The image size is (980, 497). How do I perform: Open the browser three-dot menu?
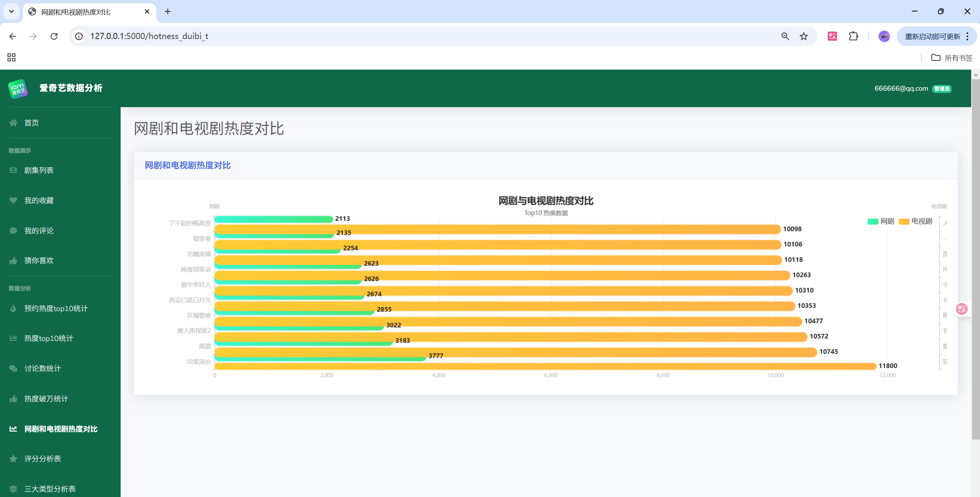[x=967, y=36]
